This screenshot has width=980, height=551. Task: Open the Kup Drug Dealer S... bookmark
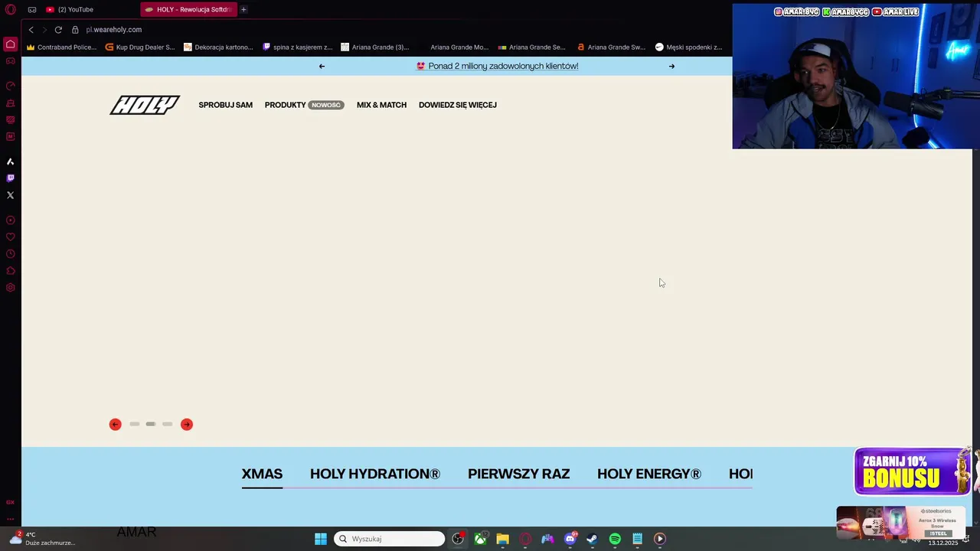pyautogui.click(x=140, y=47)
